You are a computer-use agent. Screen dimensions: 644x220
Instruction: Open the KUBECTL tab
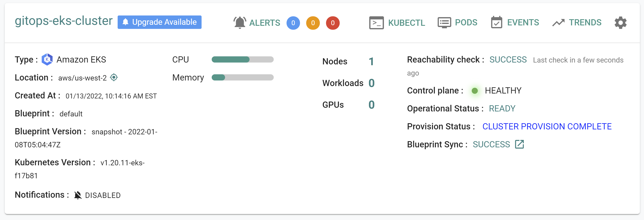[x=406, y=23]
